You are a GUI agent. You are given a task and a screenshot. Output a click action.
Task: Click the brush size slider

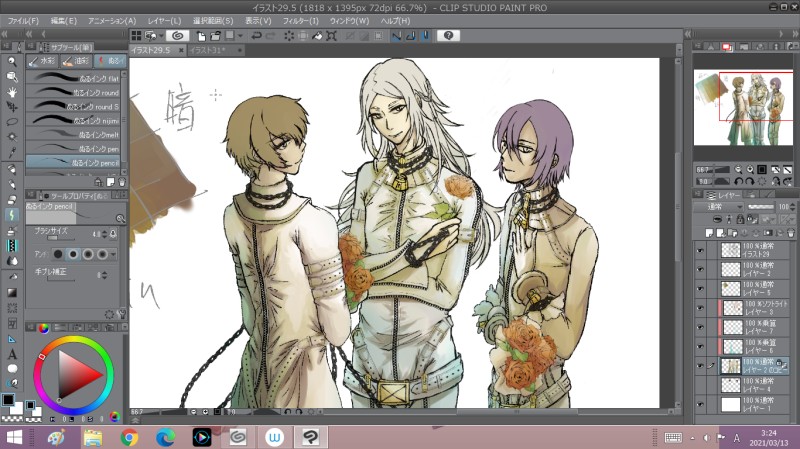pos(59,238)
